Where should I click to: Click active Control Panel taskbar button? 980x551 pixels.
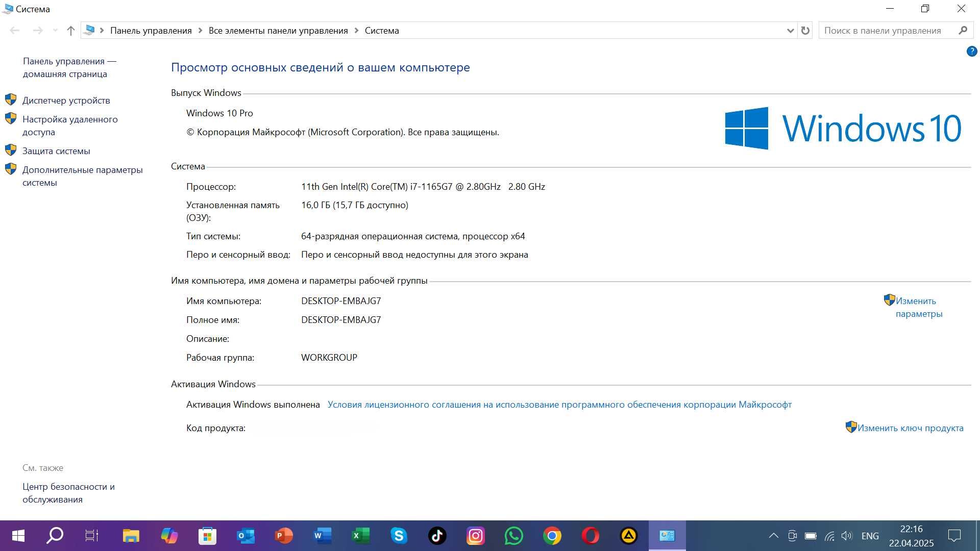[x=667, y=536]
